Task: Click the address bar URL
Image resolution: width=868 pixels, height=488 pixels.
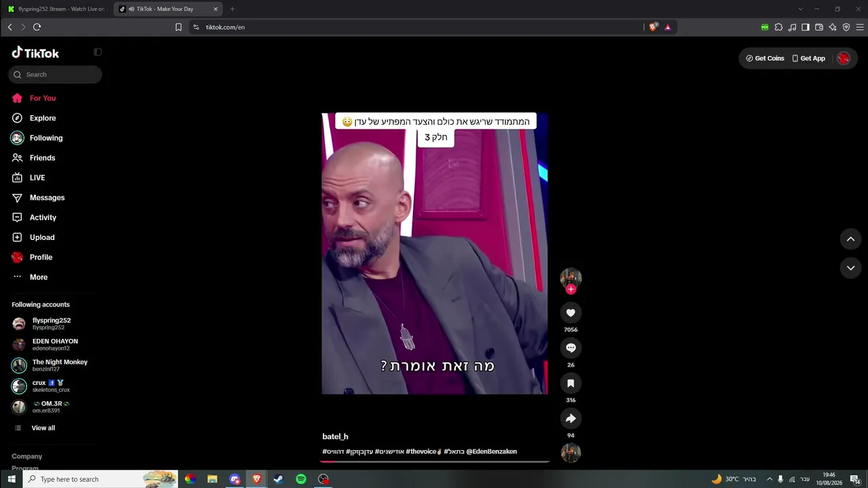Action: pos(225,27)
